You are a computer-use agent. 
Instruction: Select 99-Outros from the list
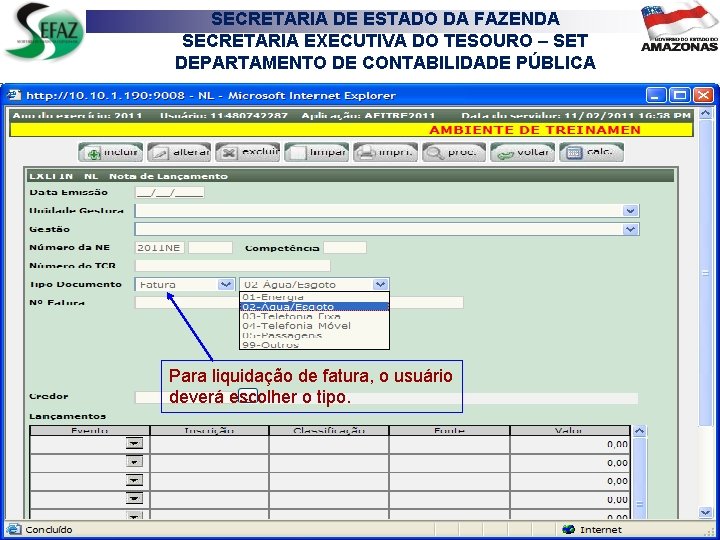[315, 344]
